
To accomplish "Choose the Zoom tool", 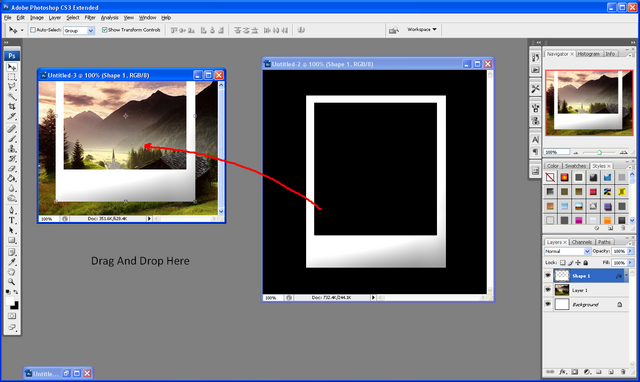I will 12,282.
